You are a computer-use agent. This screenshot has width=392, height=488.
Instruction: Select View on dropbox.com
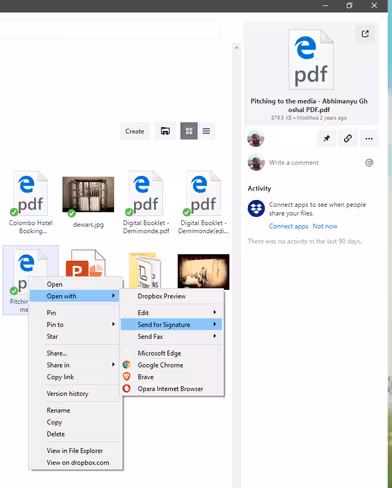pyautogui.click(x=75, y=463)
